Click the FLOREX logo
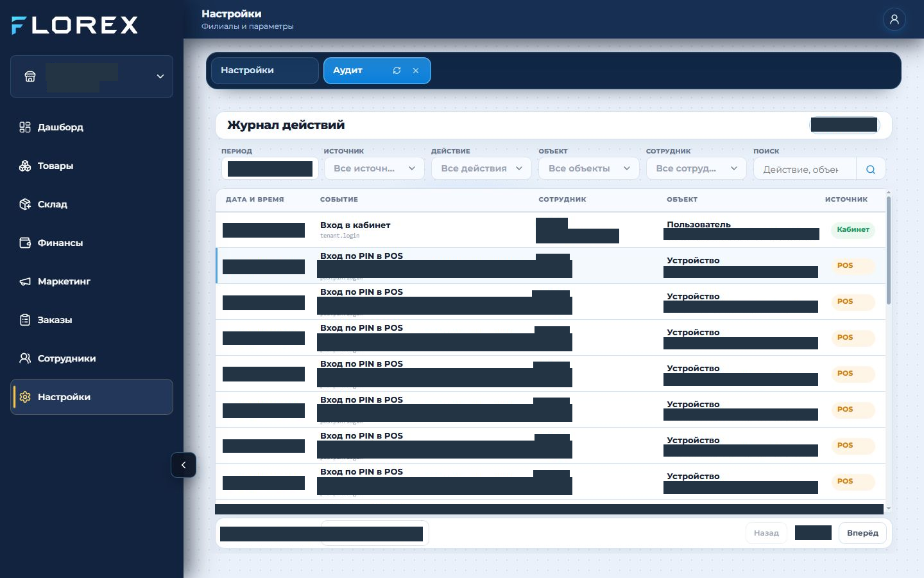The width and height of the screenshot is (924, 578). (x=75, y=25)
